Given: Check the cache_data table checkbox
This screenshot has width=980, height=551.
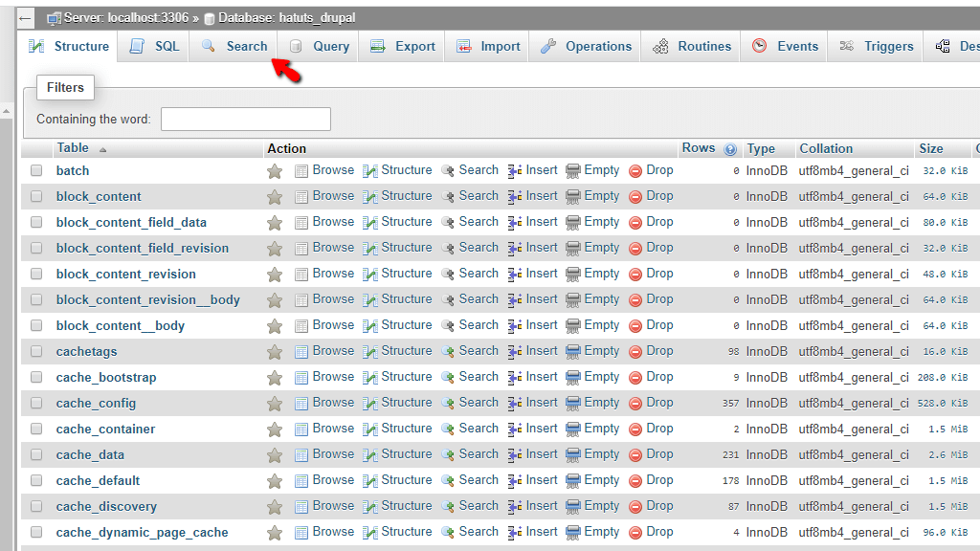Looking at the screenshot, I should pos(36,454).
